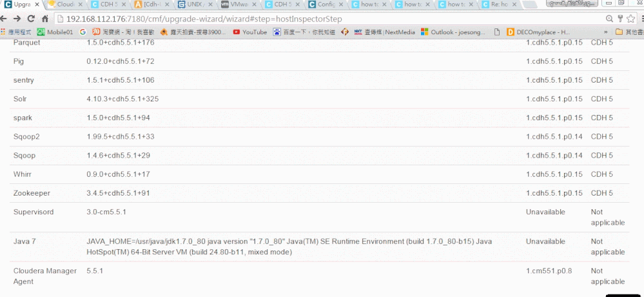Open the DECOmyplace bookmark
This screenshot has width=644, height=297.
point(538,32)
